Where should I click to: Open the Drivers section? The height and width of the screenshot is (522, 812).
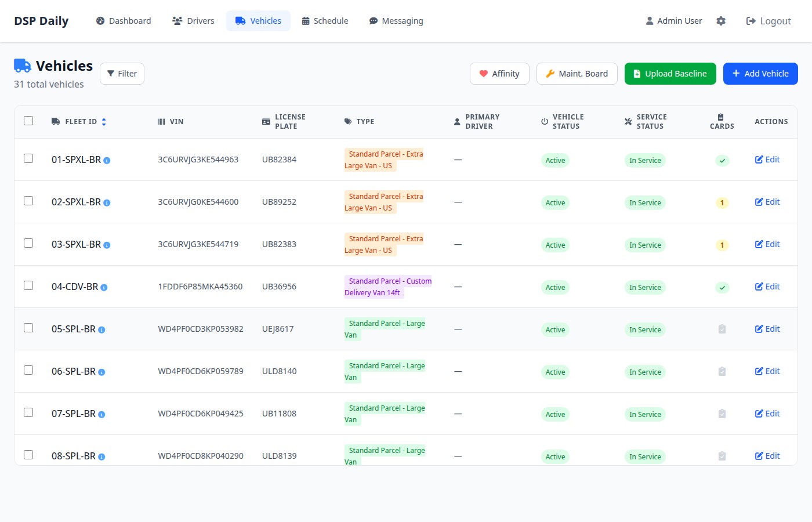[193, 20]
